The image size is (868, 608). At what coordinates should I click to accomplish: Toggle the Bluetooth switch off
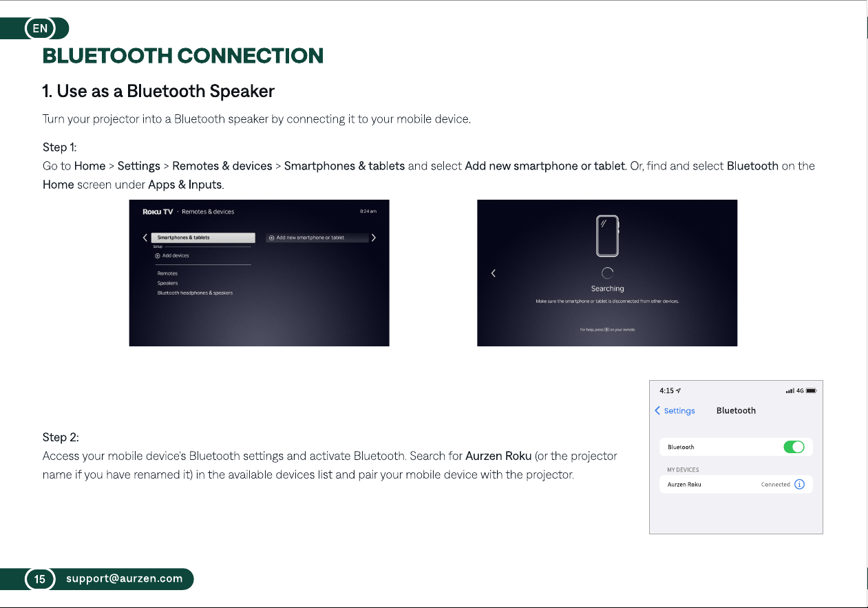(794, 447)
